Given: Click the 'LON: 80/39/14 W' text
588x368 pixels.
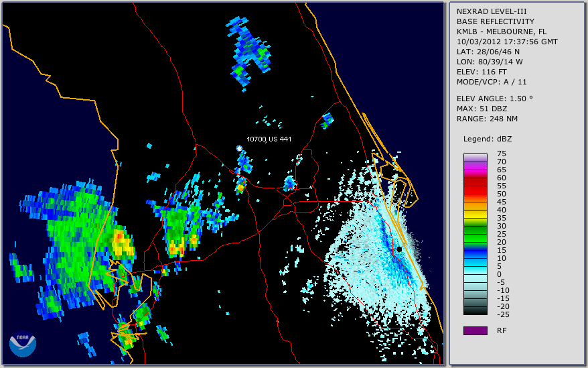Looking at the screenshot, I should pos(490,62).
